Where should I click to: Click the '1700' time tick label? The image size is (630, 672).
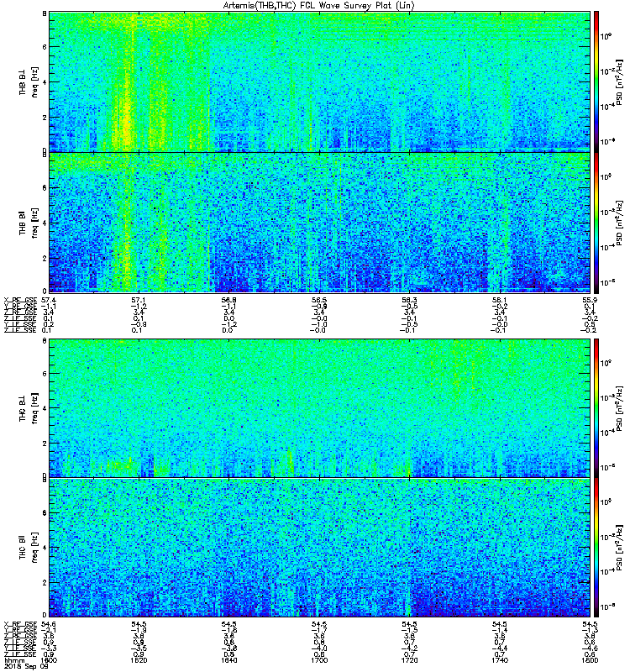click(319, 660)
